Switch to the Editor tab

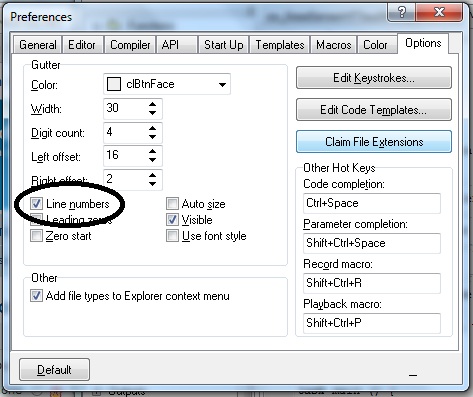point(82,45)
